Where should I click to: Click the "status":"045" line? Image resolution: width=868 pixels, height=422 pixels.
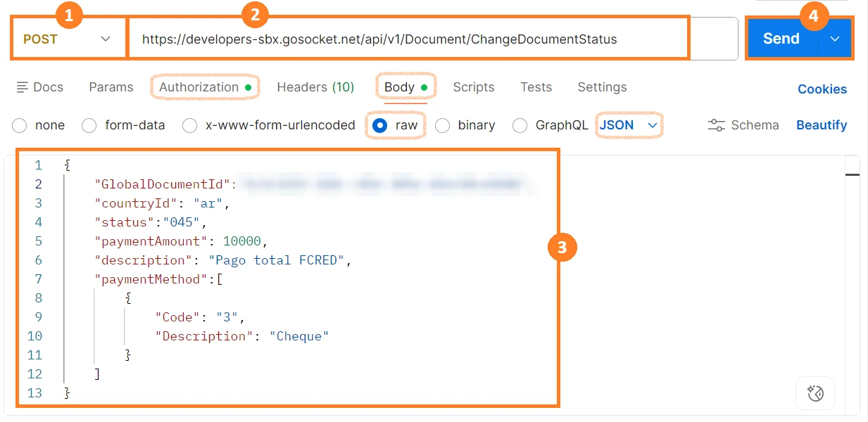152,222
